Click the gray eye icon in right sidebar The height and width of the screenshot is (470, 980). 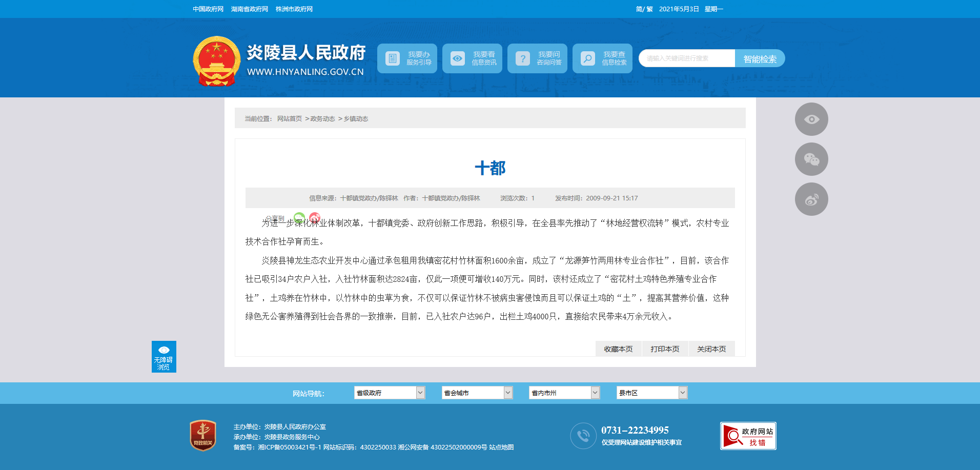coord(811,119)
